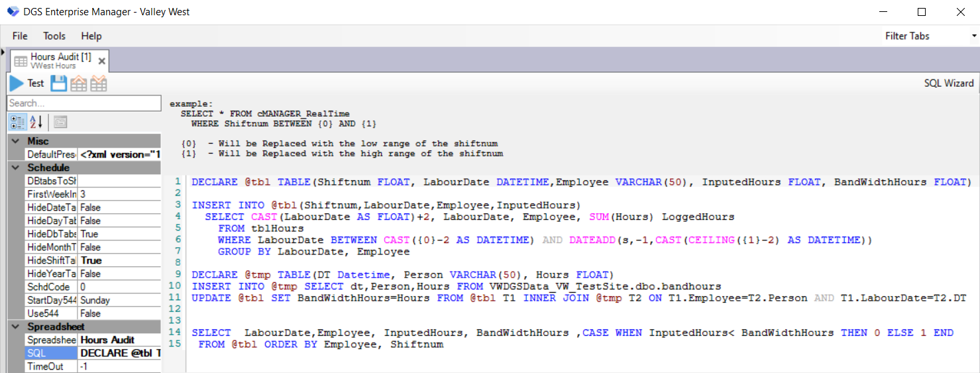Open the File menu
This screenshot has width=980, height=373.
(x=20, y=36)
